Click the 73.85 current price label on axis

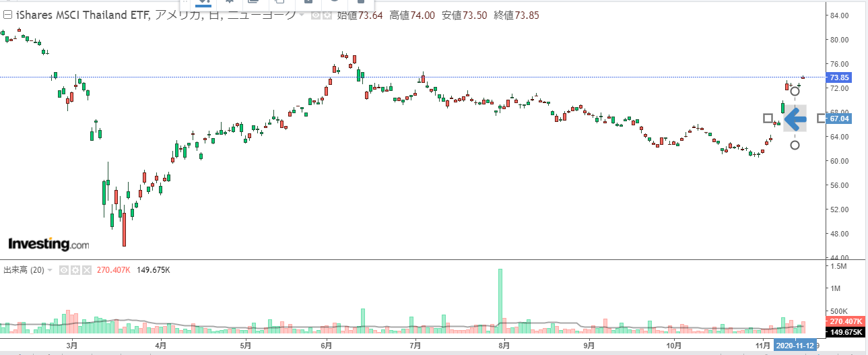coord(839,77)
